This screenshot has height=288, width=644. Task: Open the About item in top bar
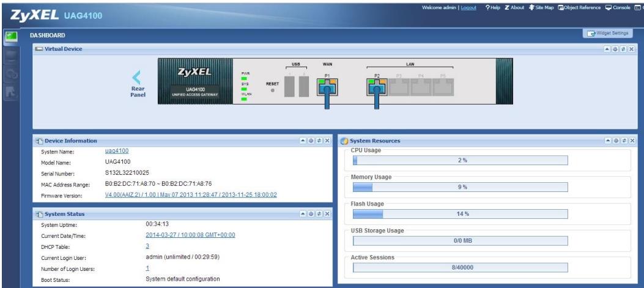tap(514, 7)
